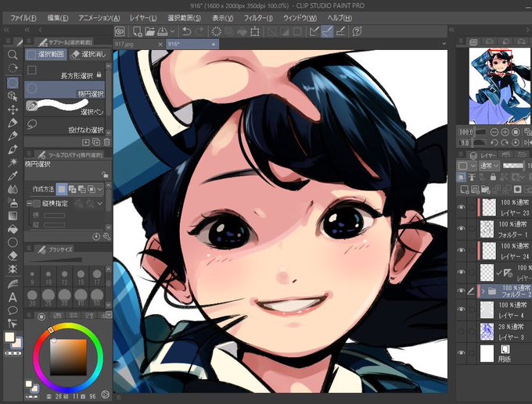The width and height of the screenshot is (532, 404).
Task: Click the Undo arrow
Action: [x=187, y=31]
